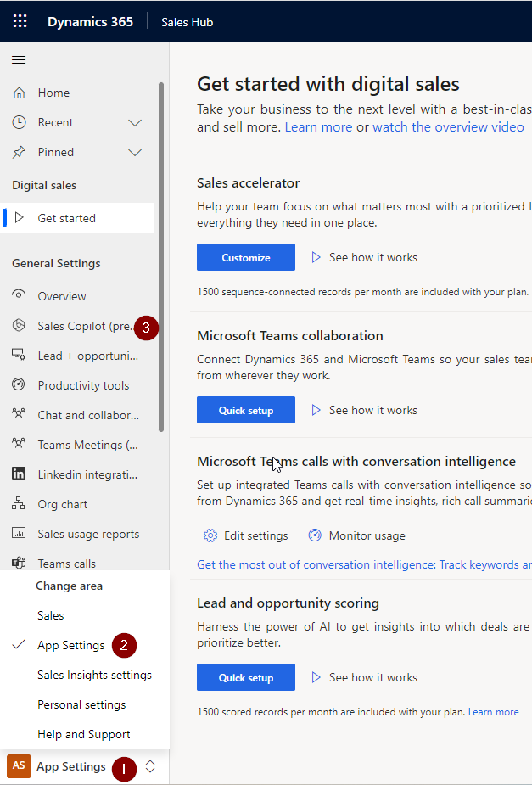Click the Get started play icon
532x785 pixels.
point(19,218)
